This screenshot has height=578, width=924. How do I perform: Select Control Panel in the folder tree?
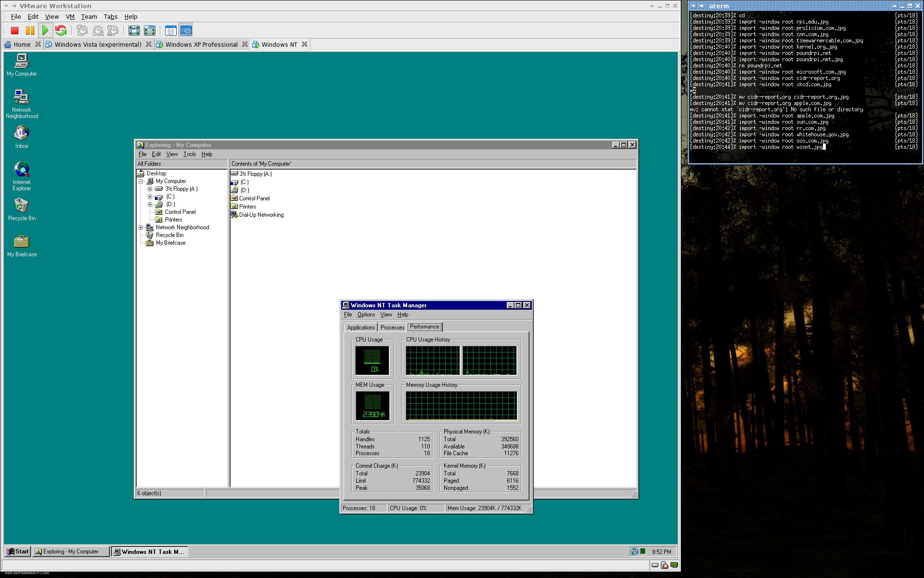coord(180,212)
